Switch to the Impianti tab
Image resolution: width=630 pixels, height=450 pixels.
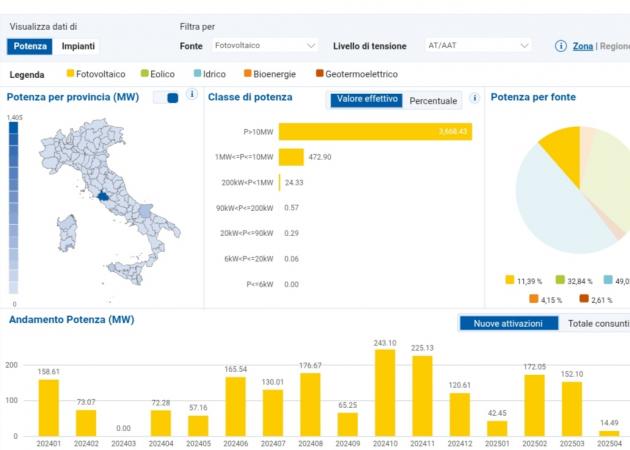(78, 46)
